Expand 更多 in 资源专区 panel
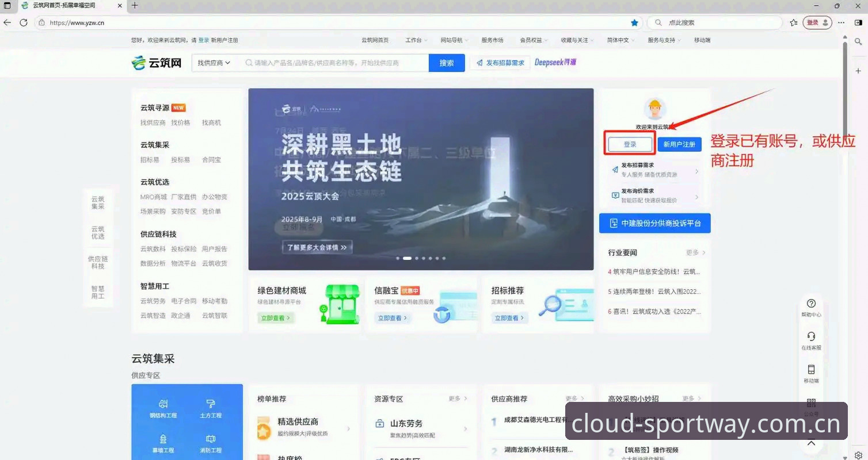The height and width of the screenshot is (460, 868). [x=458, y=398]
